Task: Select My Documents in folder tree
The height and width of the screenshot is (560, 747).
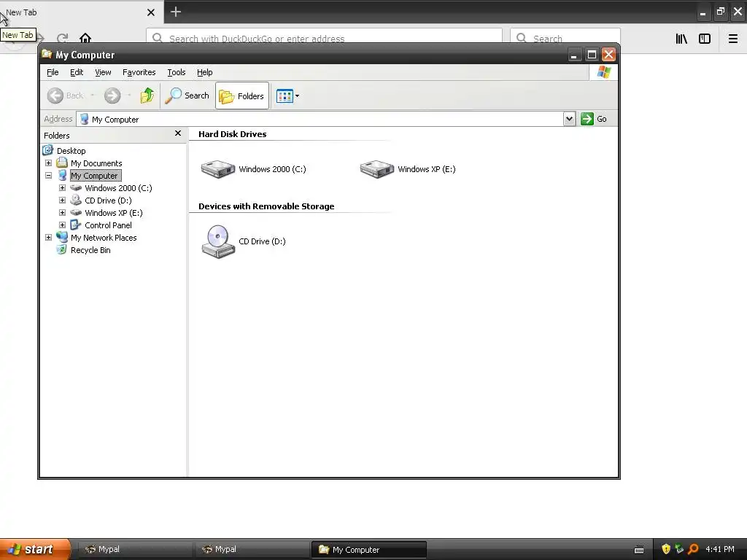Action: point(96,163)
